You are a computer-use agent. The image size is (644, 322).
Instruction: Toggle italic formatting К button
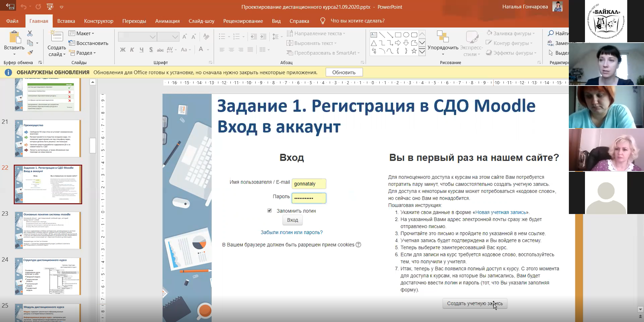(x=132, y=50)
